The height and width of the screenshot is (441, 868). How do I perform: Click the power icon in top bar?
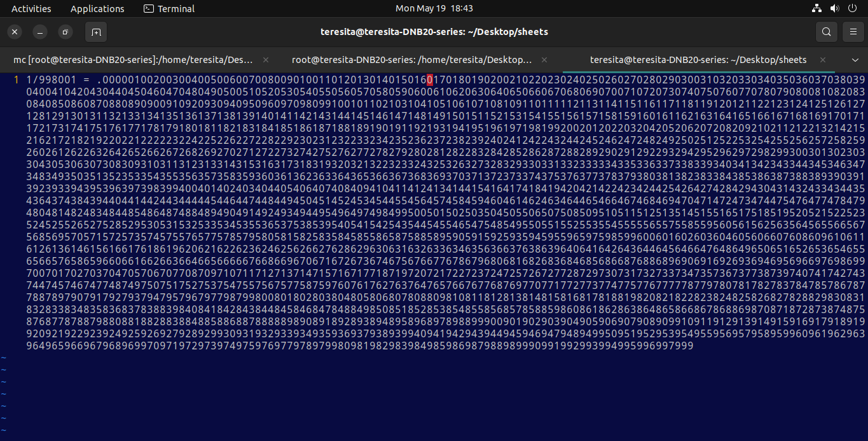pos(853,8)
